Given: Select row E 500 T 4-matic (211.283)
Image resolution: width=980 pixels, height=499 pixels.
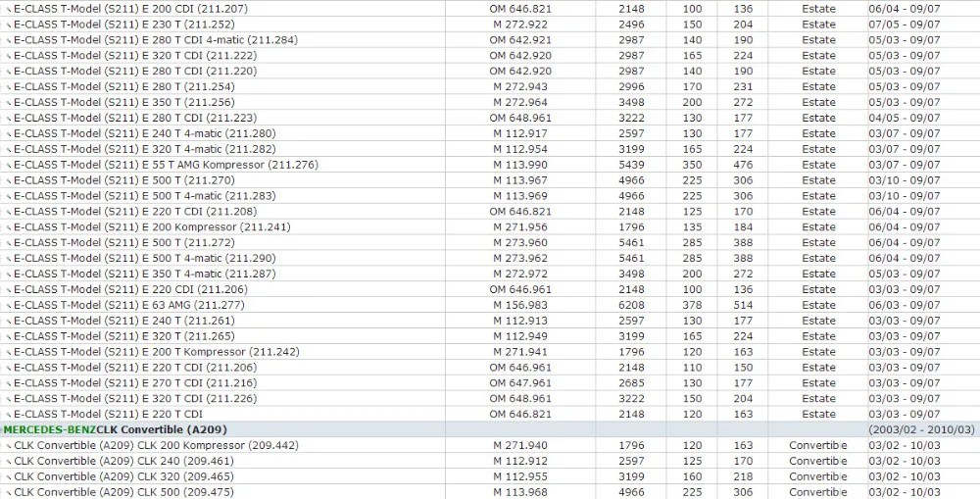Looking at the screenshot, I should point(490,196).
